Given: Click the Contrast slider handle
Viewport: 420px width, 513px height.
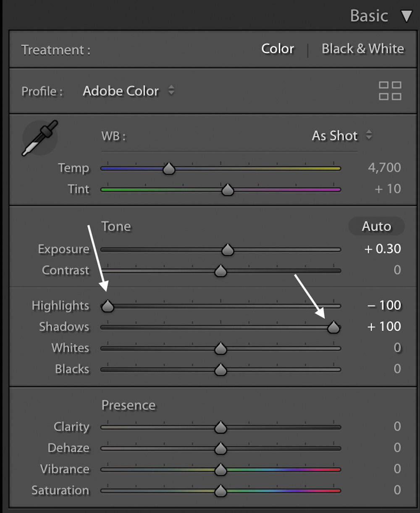Looking at the screenshot, I should [x=220, y=271].
